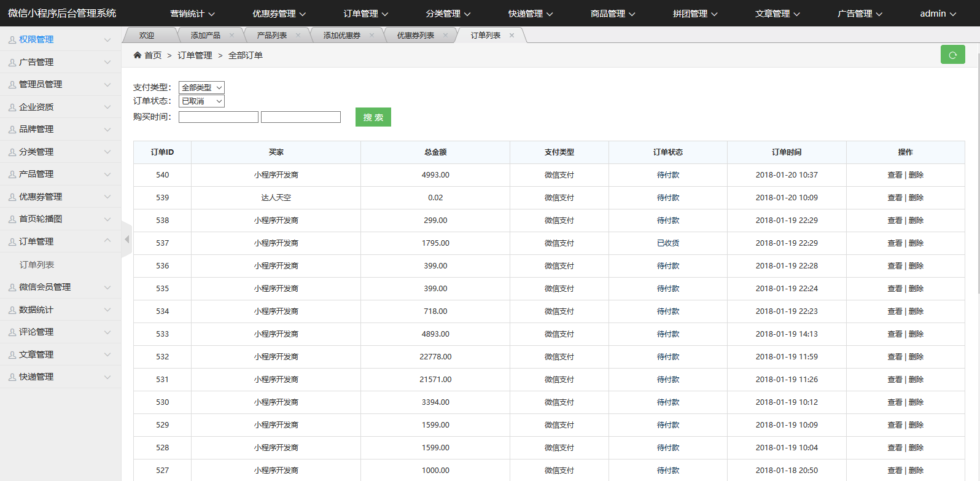Expand 分类管理 top menu

click(448, 14)
